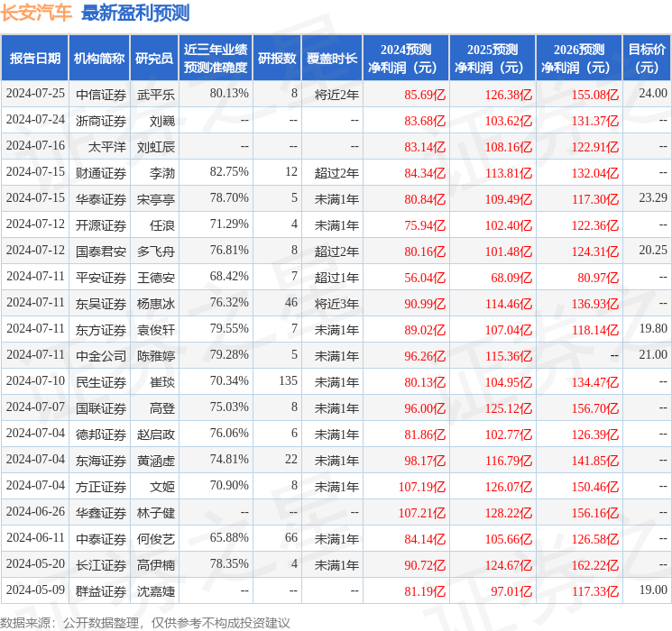Select the 群益证券 institution cell
This screenshot has width=672, height=631.
[x=101, y=591]
